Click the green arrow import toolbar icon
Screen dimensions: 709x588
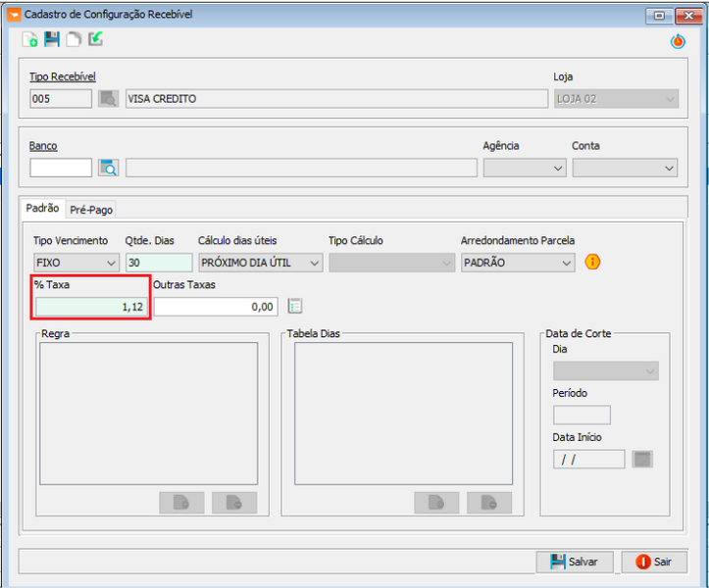tap(95, 40)
